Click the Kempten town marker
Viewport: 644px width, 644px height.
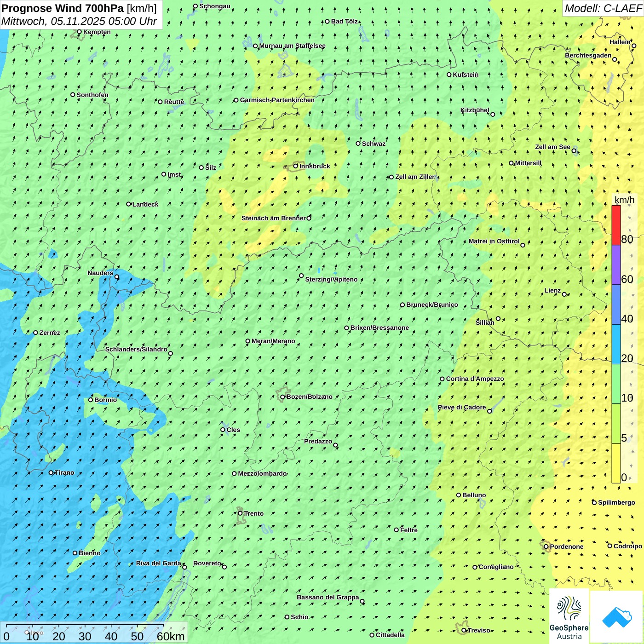79,32
